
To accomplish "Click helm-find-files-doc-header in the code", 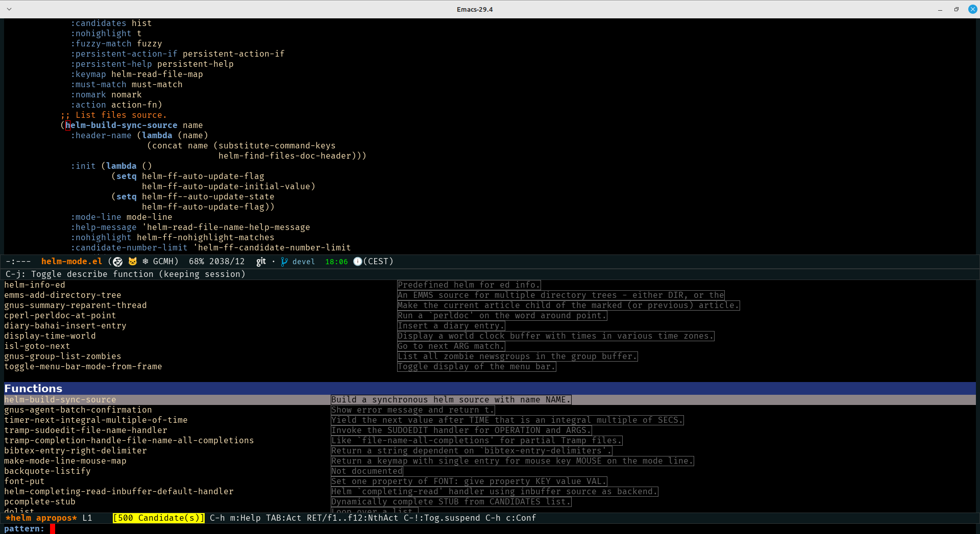I will click(285, 156).
